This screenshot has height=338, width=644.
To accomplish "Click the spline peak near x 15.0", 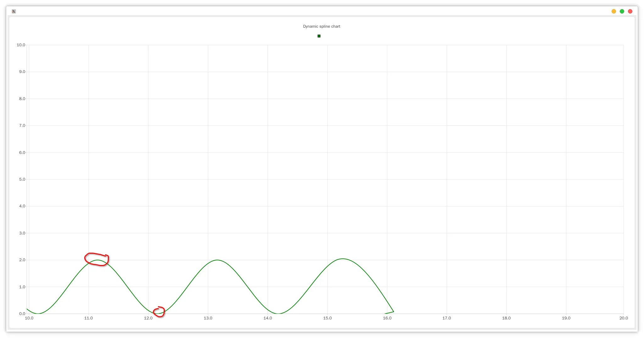I will (343, 259).
